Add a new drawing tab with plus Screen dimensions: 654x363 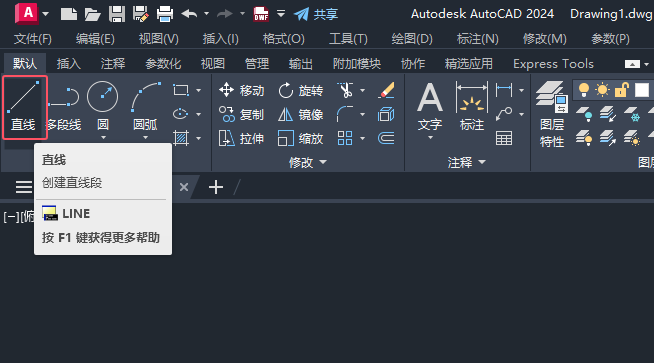(216, 187)
